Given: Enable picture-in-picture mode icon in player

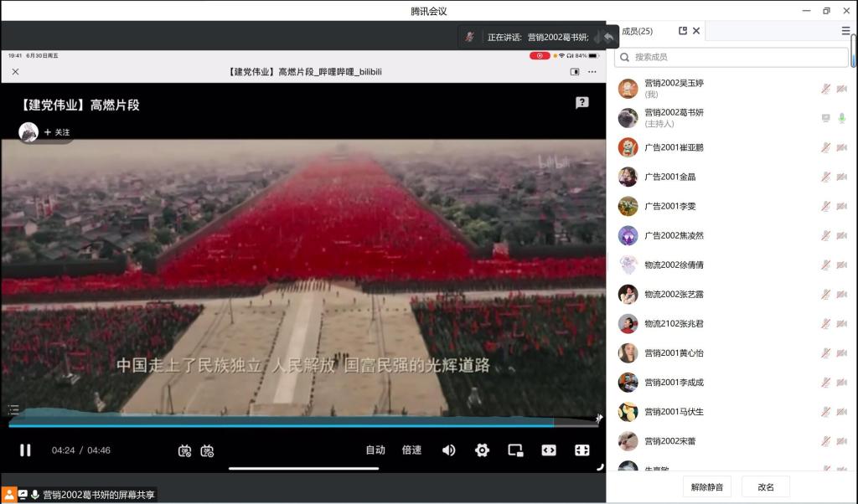Looking at the screenshot, I should (515, 450).
